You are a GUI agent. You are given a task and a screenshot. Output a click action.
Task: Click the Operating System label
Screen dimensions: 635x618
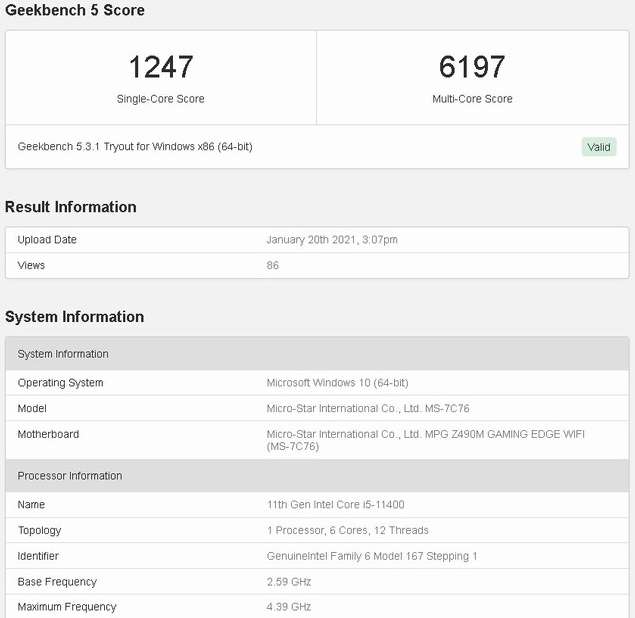click(x=60, y=383)
